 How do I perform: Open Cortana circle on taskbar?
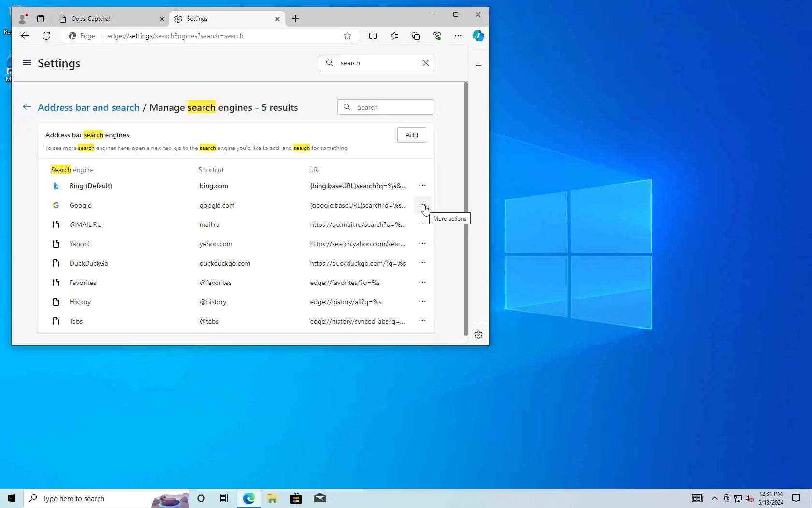tap(201, 498)
